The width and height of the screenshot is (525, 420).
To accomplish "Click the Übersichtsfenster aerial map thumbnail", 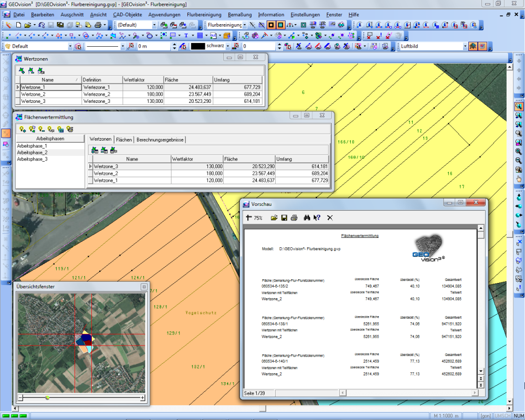I will pyautogui.click(x=81, y=343).
